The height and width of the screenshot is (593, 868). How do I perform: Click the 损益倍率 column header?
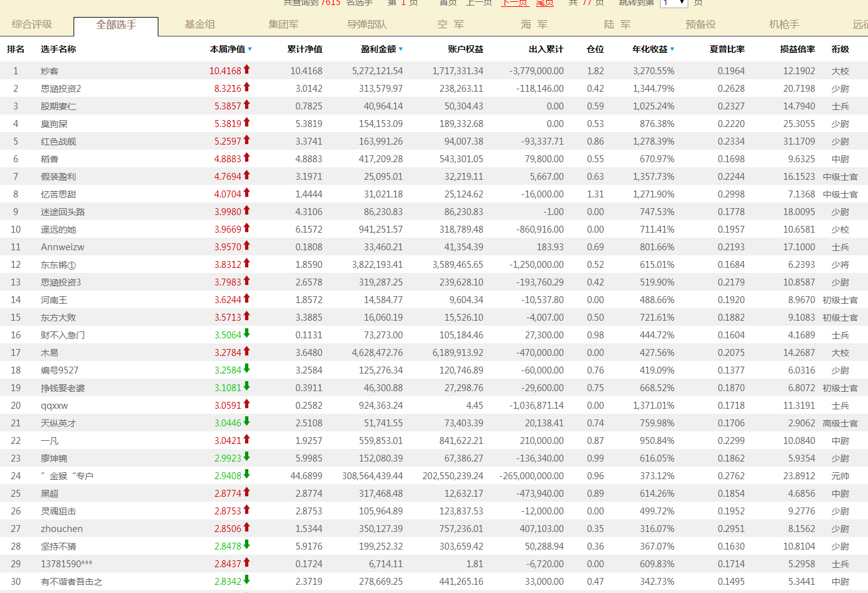(798, 49)
